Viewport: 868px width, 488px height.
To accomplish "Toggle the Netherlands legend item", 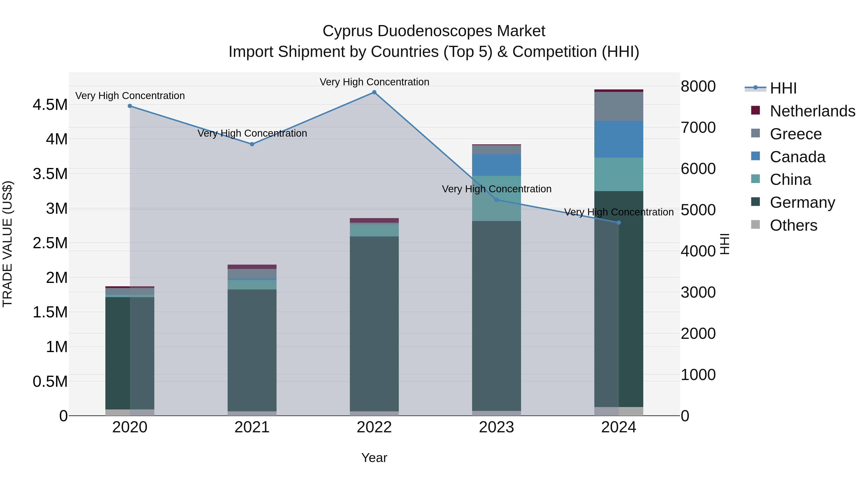I will 803,111.
